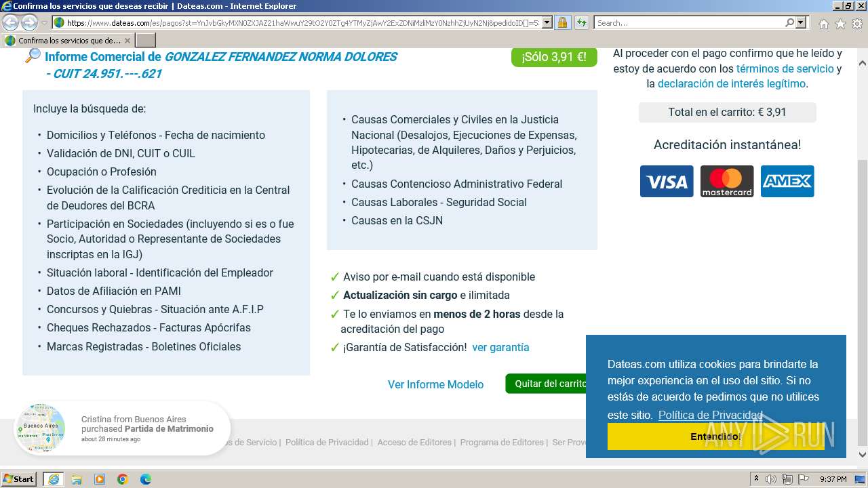868x488 pixels.
Task: Open footer 'Política de Privacidad' link
Action: tap(327, 442)
